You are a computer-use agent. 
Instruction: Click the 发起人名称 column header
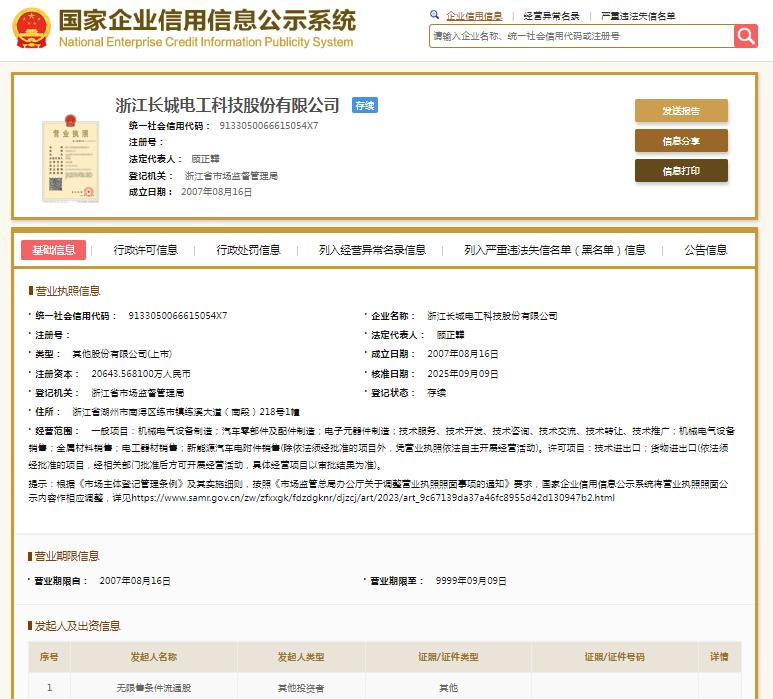click(x=153, y=657)
